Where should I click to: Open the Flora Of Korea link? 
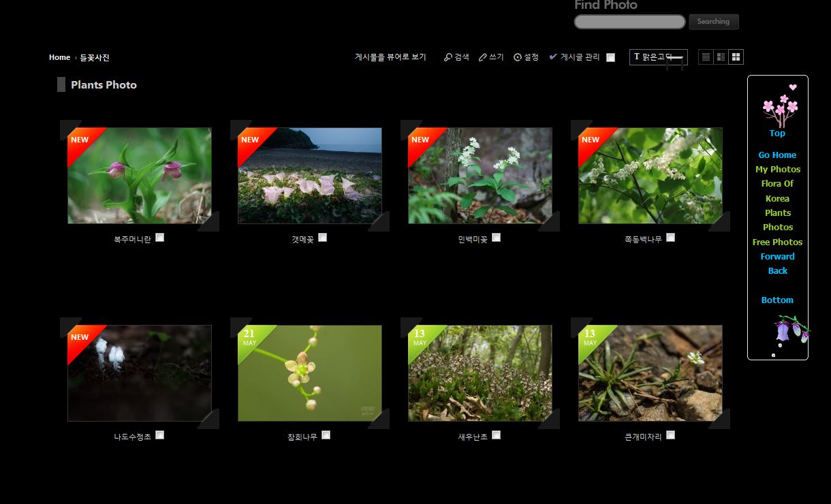tap(777, 191)
